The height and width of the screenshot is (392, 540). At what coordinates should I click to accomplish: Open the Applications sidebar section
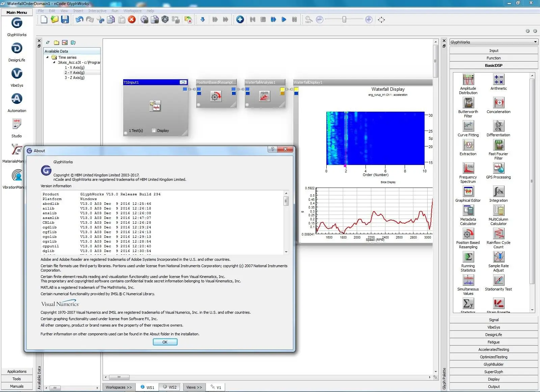coord(17,371)
